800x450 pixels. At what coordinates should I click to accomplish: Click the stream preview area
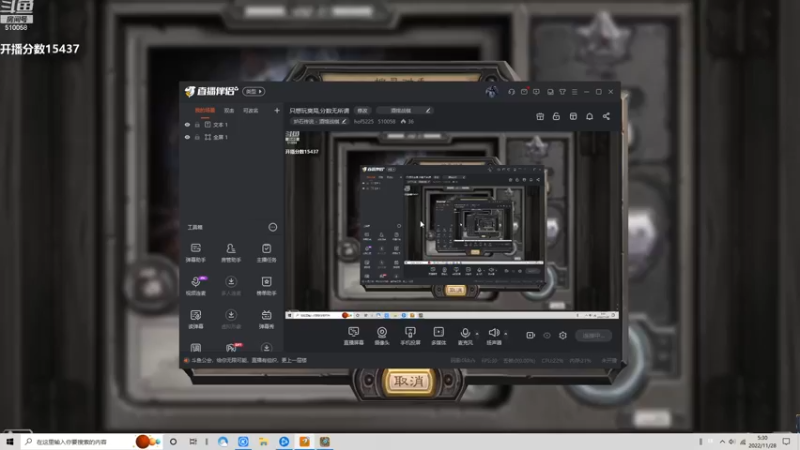[452, 225]
